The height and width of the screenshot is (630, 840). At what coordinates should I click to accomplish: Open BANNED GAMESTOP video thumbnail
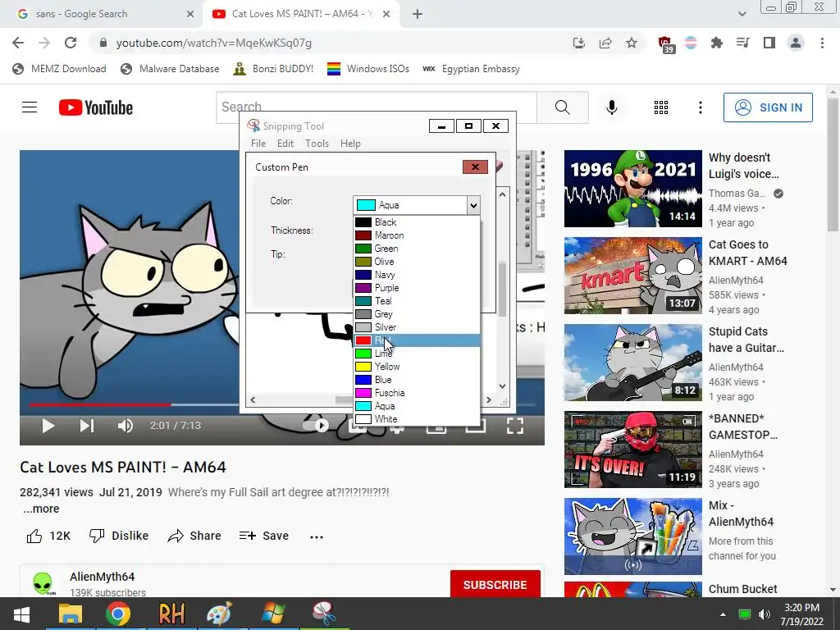coord(632,450)
